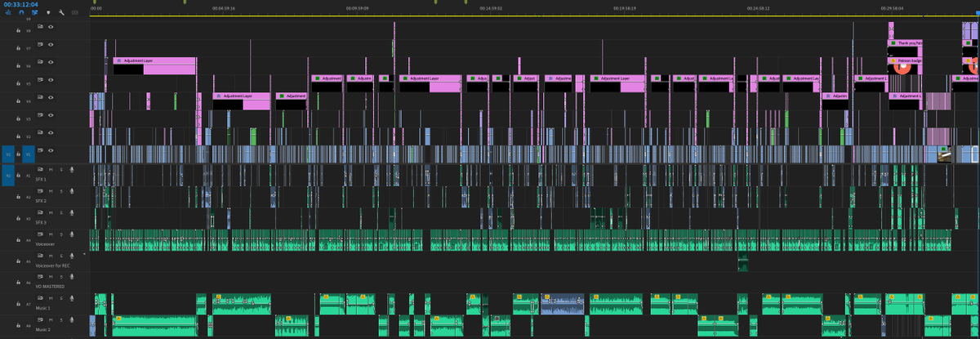Toggle sync lock on VO MASTERED track
The height and width of the screenshot is (339, 980).
40,278
